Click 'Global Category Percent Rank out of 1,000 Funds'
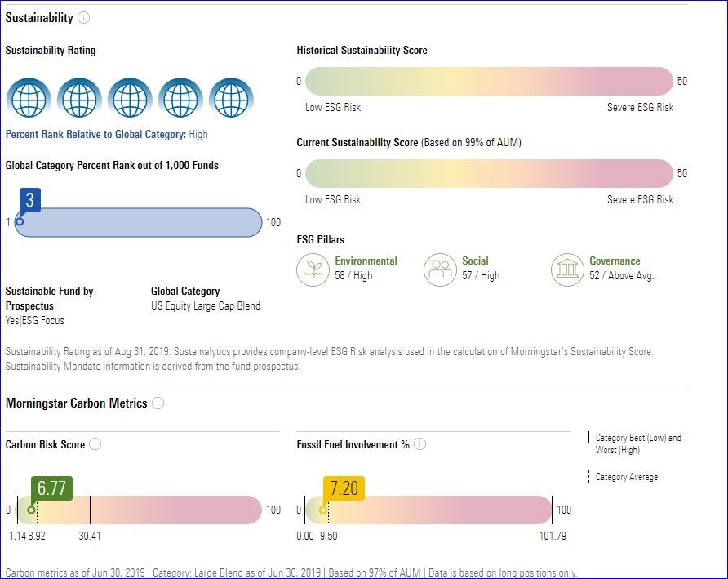This screenshot has width=728, height=579. (112, 166)
